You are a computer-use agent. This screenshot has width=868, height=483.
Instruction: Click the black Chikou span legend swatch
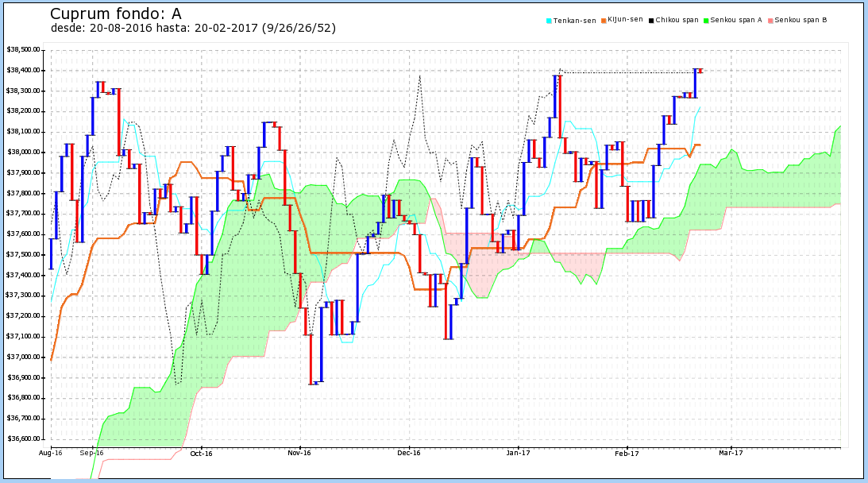click(651, 21)
